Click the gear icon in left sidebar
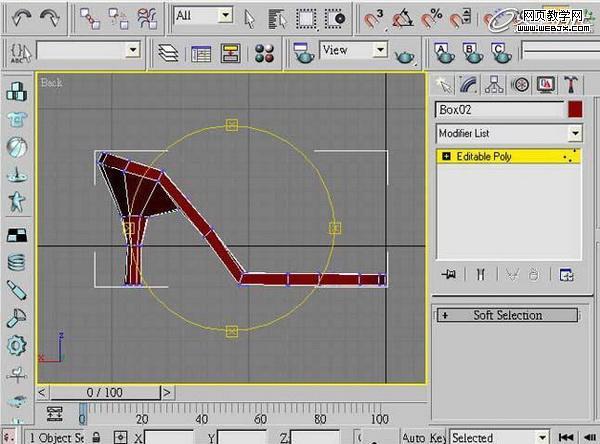600x444 pixels. click(17, 345)
